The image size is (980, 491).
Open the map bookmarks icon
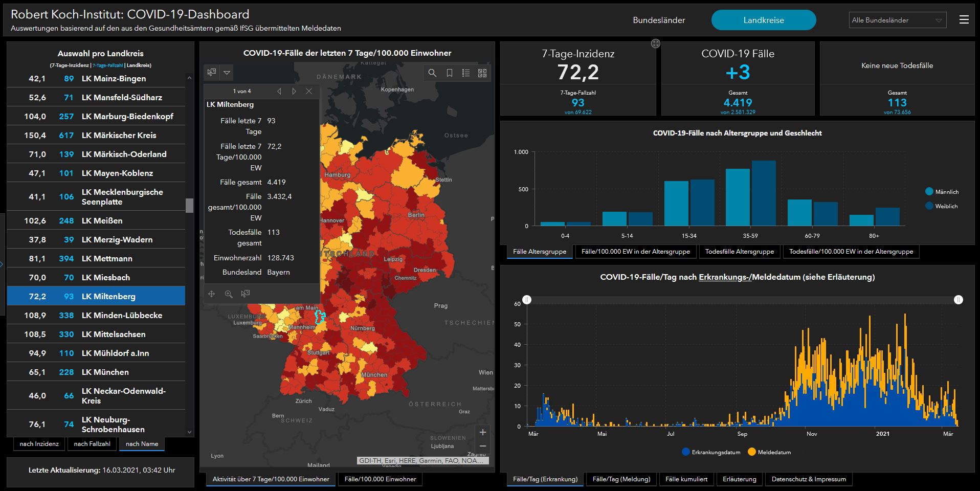point(449,73)
